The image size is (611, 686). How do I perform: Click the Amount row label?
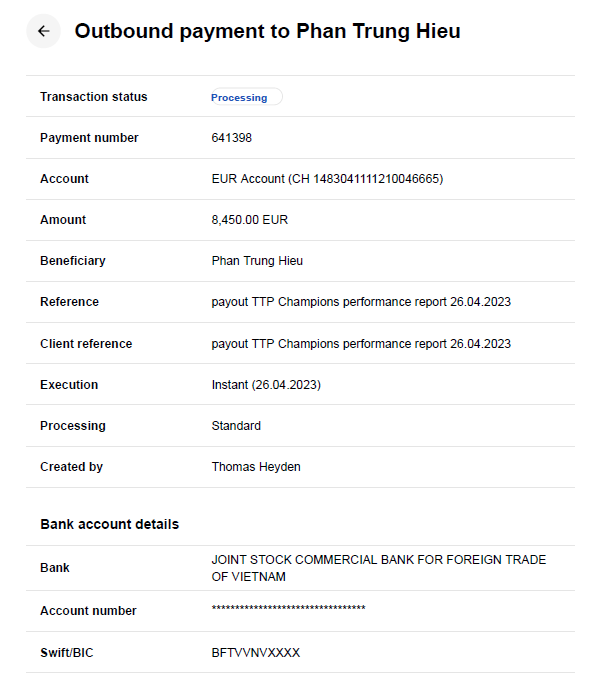pos(63,220)
